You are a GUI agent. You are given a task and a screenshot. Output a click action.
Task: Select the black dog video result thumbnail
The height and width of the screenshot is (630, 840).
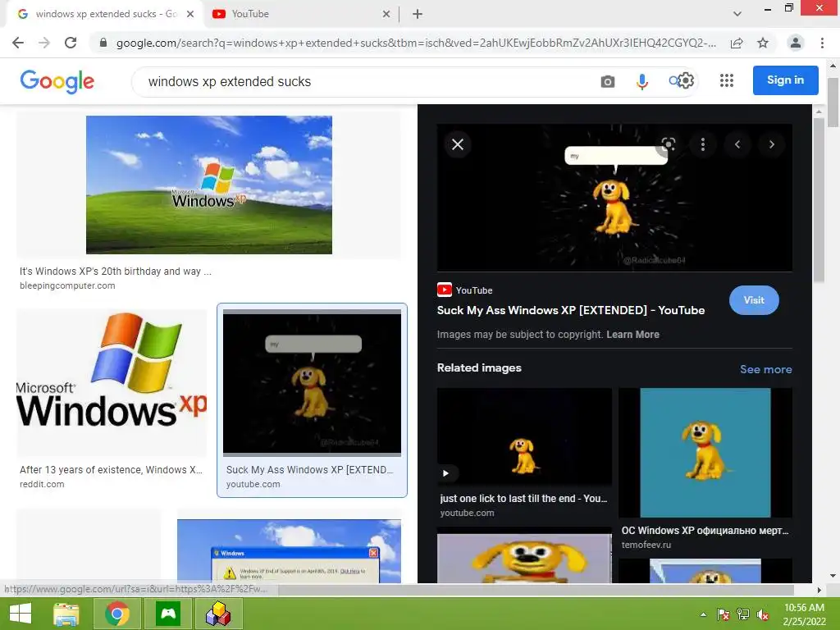[x=312, y=382]
